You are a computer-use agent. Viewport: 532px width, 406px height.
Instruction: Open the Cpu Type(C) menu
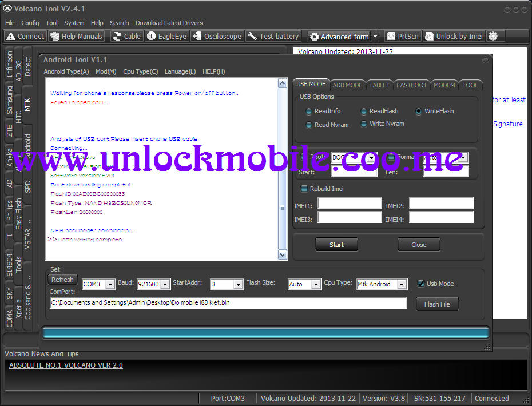(x=141, y=71)
